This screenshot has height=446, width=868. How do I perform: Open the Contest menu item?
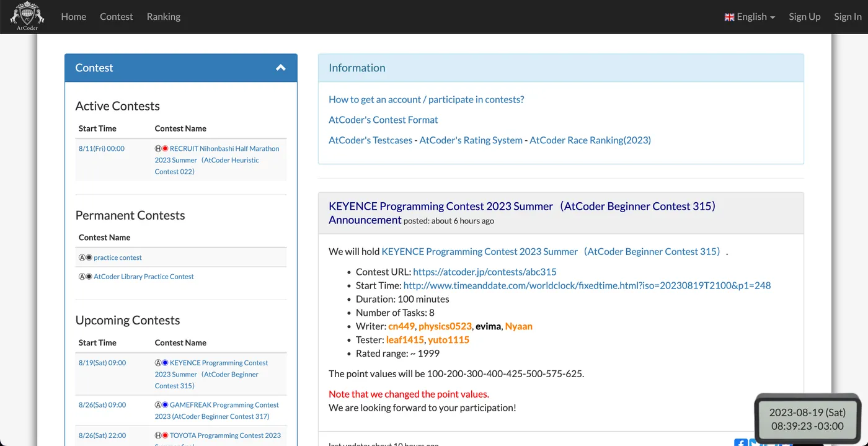pyautogui.click(x=117, y=17)
